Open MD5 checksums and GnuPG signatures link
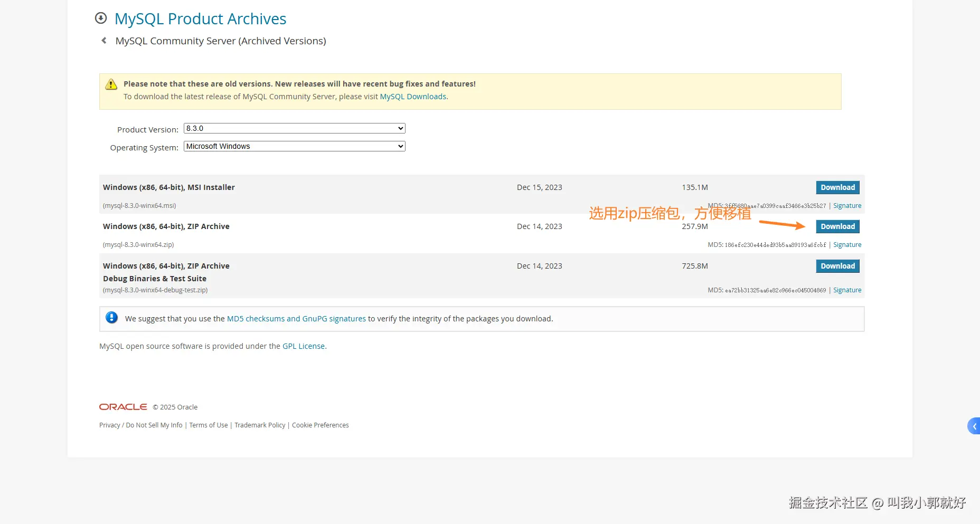Screen dimensions: 980x524 296,319
